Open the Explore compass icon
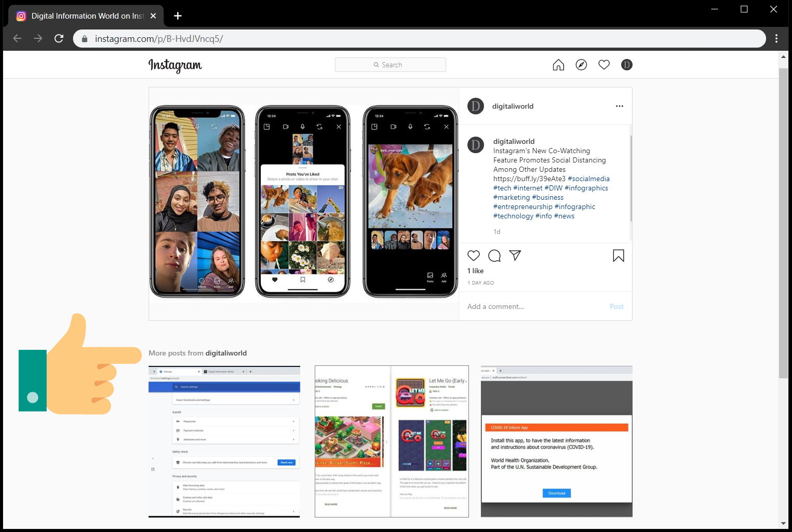Image resolution: width=792 pixels, height=532 pixels. (581, 65)
